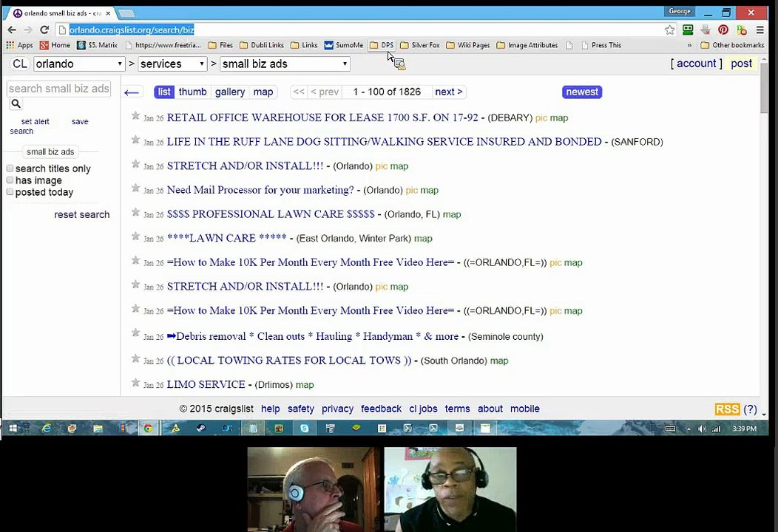The image size is (778, 532).
Task: Click the magnifying glass search button
Action: (x=16, y=103)
